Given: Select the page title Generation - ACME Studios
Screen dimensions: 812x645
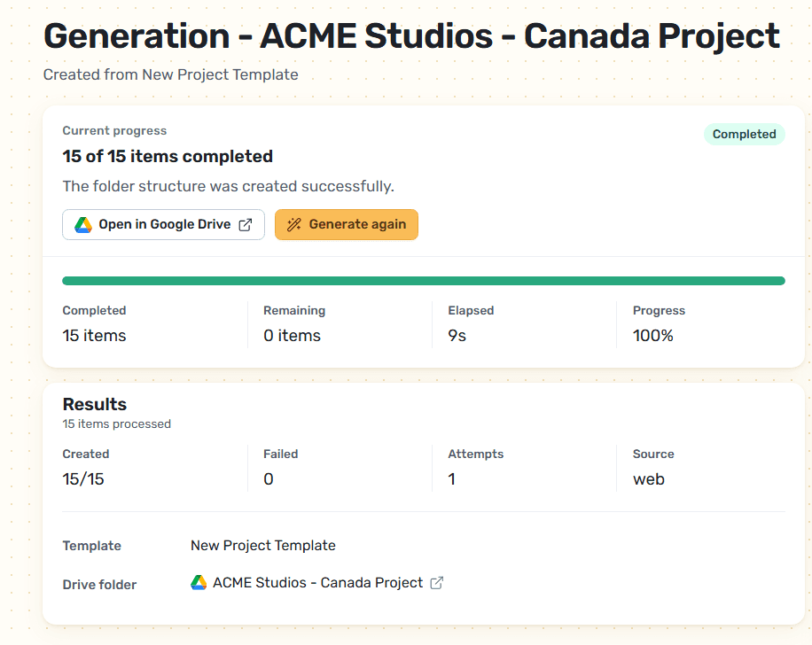Looking at the screenshot, I should (411, 36).
